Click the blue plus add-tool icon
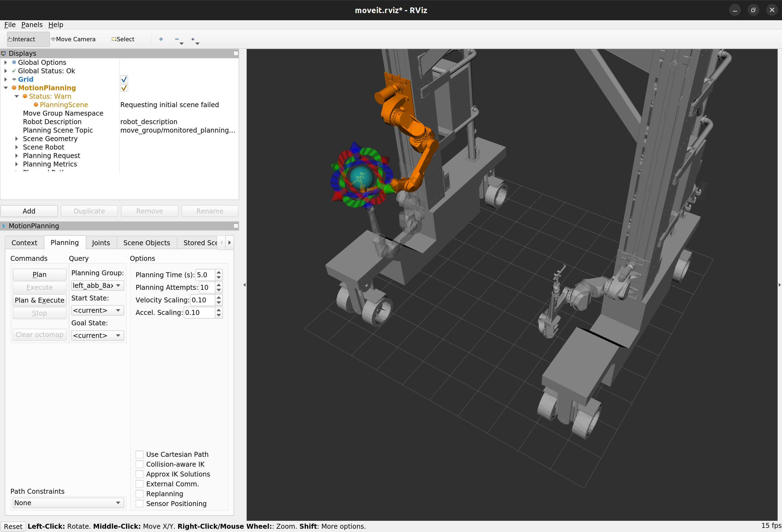 pos(161,39)
